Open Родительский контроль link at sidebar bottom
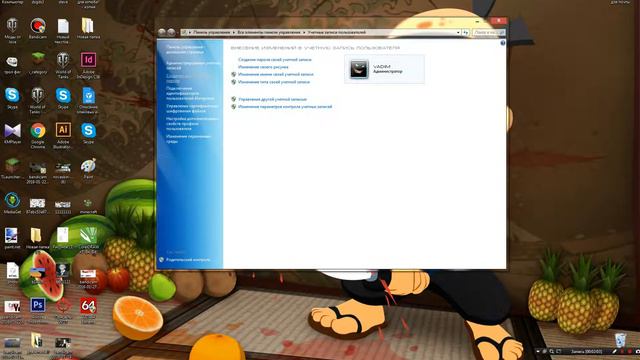640x360 pixels. (188, 260)
